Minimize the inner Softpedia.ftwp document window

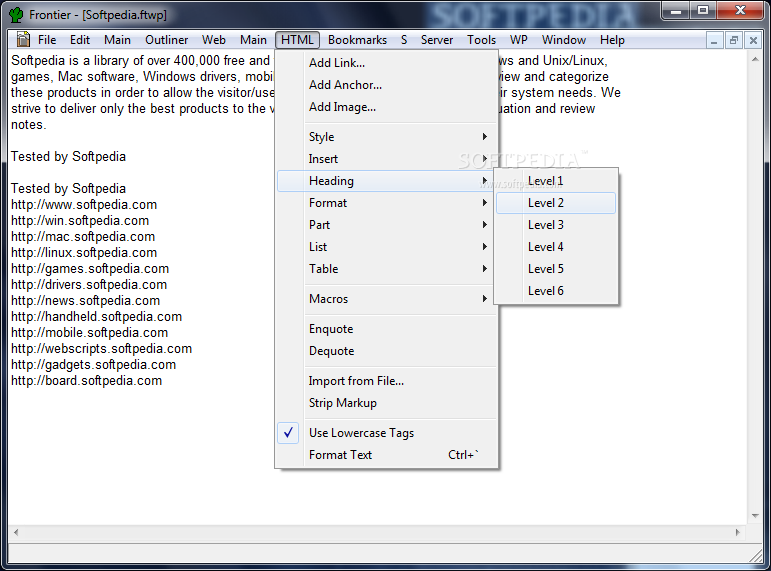pyautogui.click(x=714, y=40)
